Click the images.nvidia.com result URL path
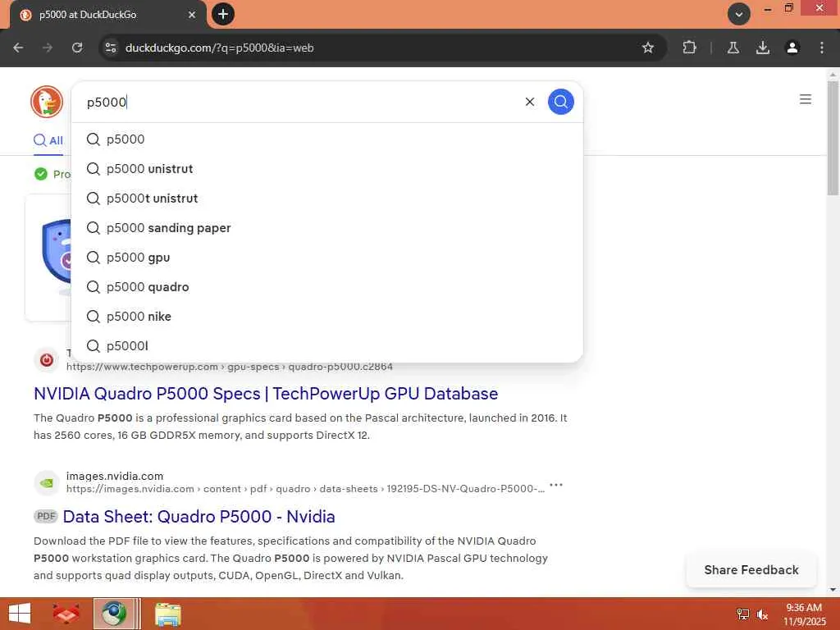The image size is (840, 630). (305, 489)
